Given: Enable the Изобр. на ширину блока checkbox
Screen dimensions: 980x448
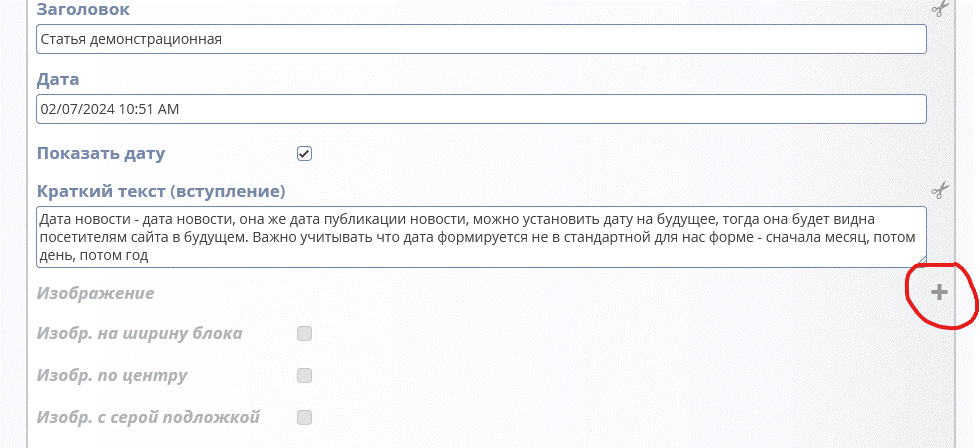Looking at the screenshot, I should [305, 333].
